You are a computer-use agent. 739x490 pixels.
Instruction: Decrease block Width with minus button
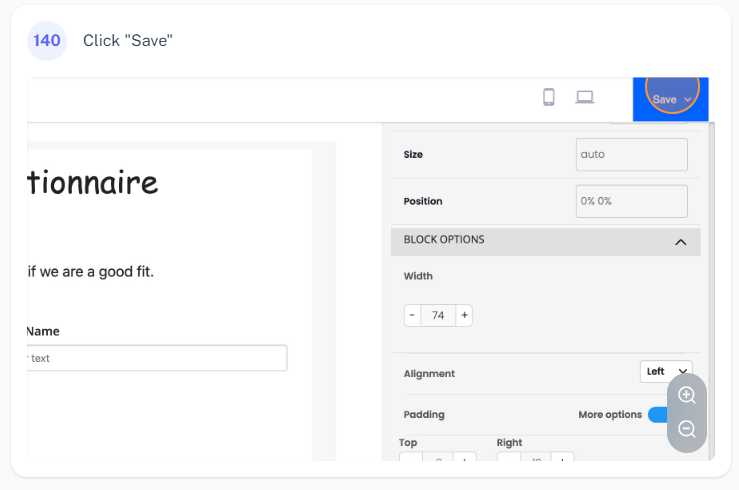point(412,315)
